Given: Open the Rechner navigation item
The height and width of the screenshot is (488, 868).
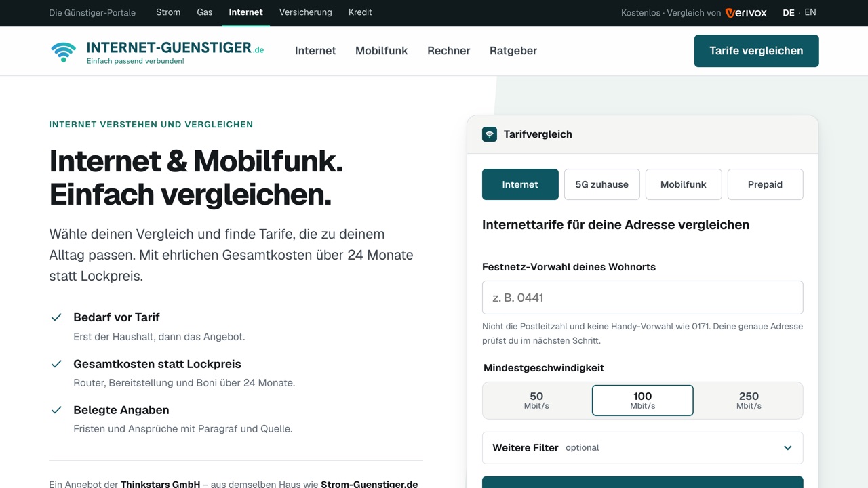Looking at the screenshot, I should point(449,51).
